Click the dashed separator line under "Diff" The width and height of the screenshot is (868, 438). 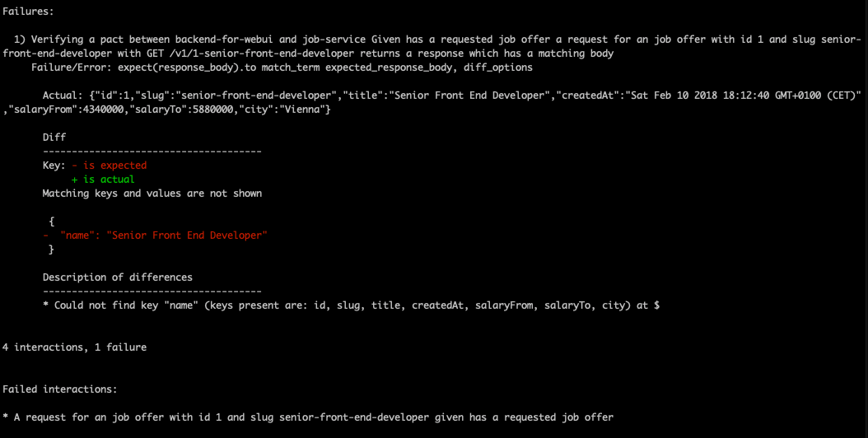(x=152, y=151)
